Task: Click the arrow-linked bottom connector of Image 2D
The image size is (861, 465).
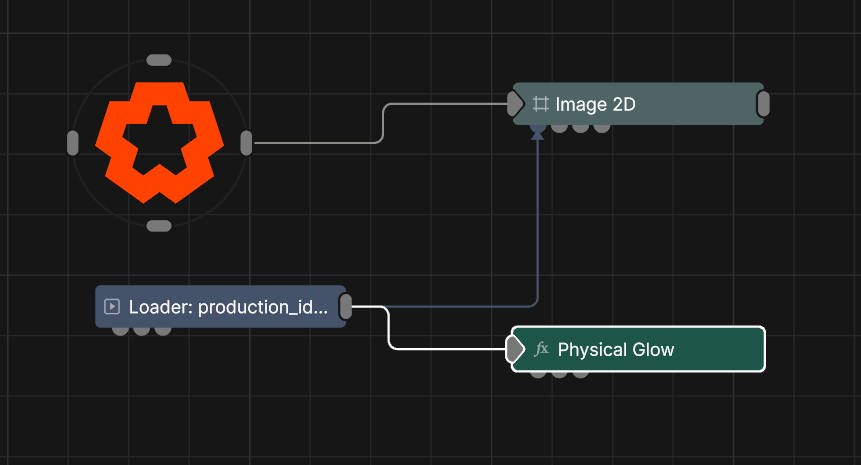Action: (538, 128)
